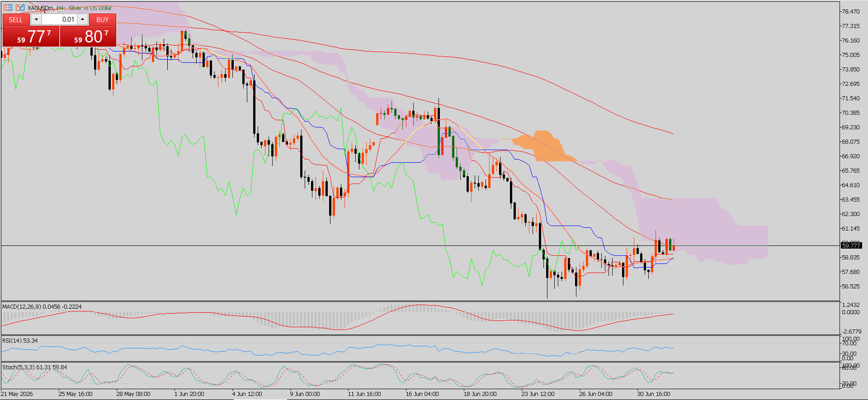Click the 56.525 price scale label

tap(850, 286)
